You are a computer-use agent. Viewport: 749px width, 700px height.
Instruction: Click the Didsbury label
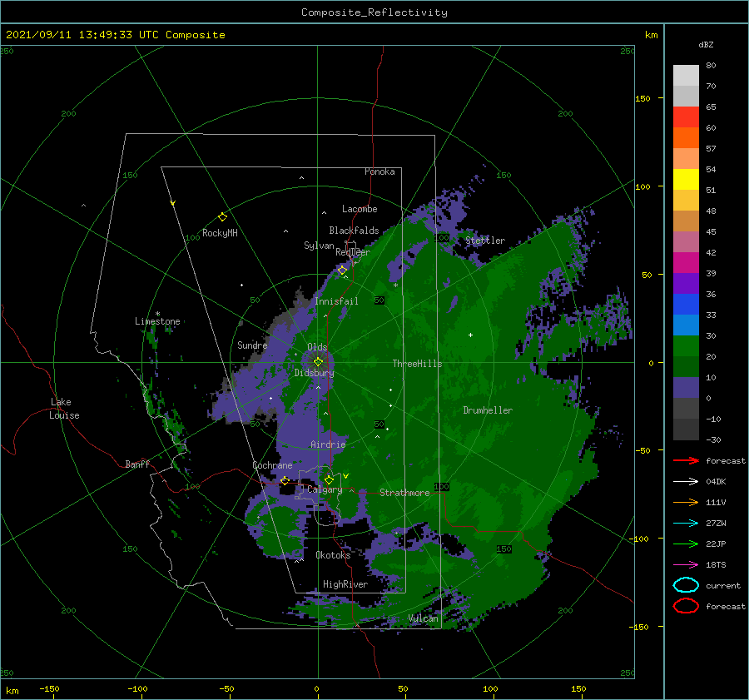(315, 373)
